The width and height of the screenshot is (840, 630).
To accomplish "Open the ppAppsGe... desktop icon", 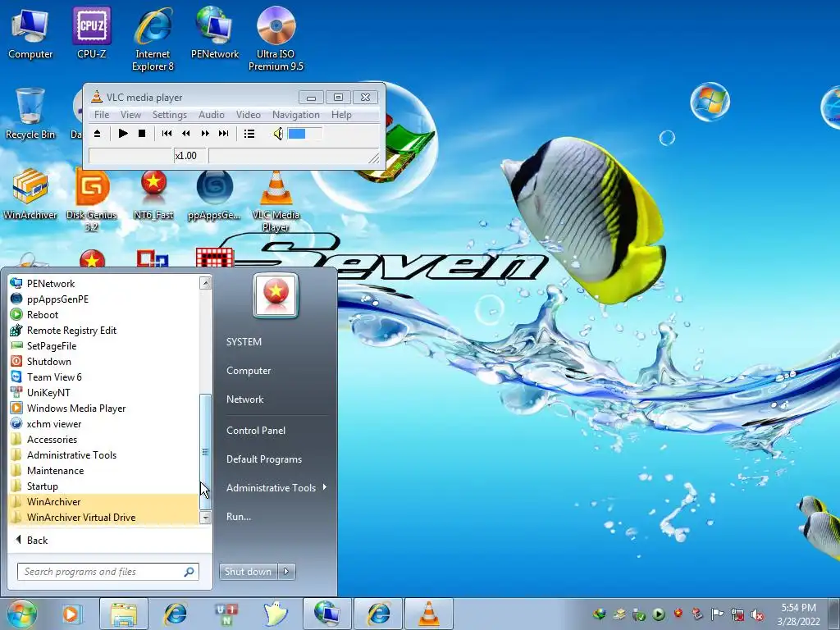I will point(214,194).
